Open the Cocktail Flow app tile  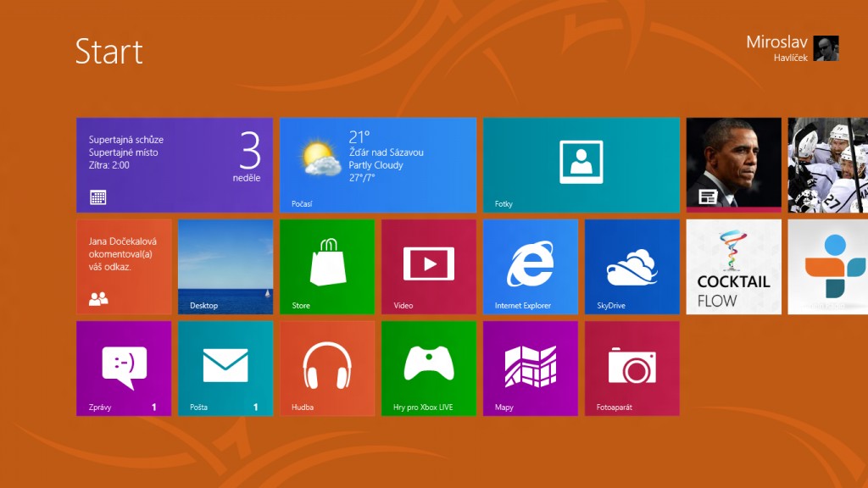pyautogui.click(x=734, y=267)
